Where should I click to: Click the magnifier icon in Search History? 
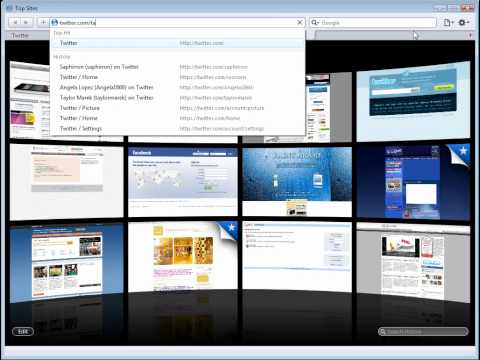pyautogui.click(x=383, y=331)
